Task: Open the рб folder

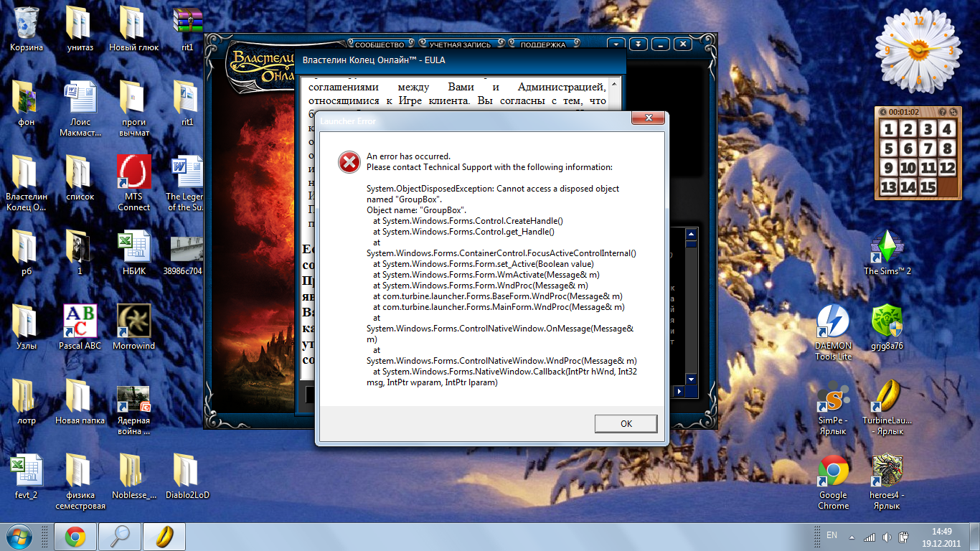Action: (27, 252)
